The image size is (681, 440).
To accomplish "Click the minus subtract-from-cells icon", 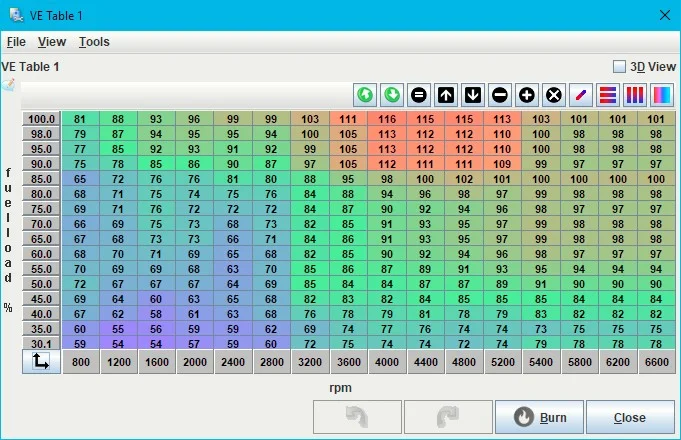I will click(500, 95).
